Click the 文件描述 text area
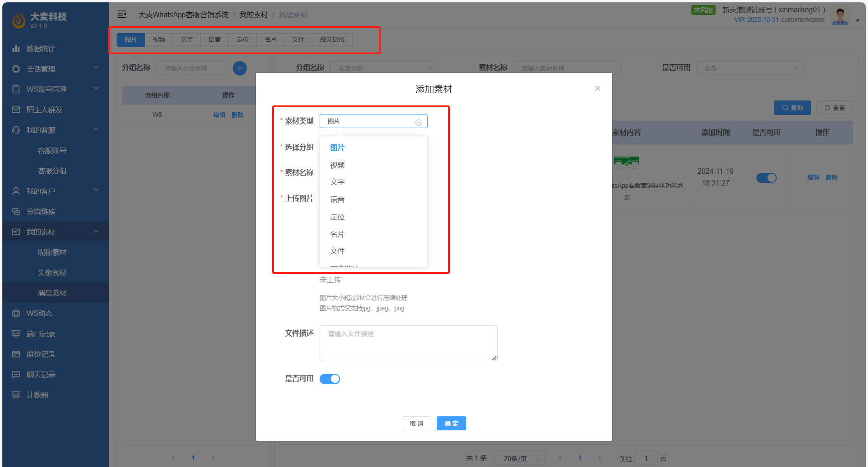Image resolution: width=868 pixels, height=467 pixels. tap(409, 343)
